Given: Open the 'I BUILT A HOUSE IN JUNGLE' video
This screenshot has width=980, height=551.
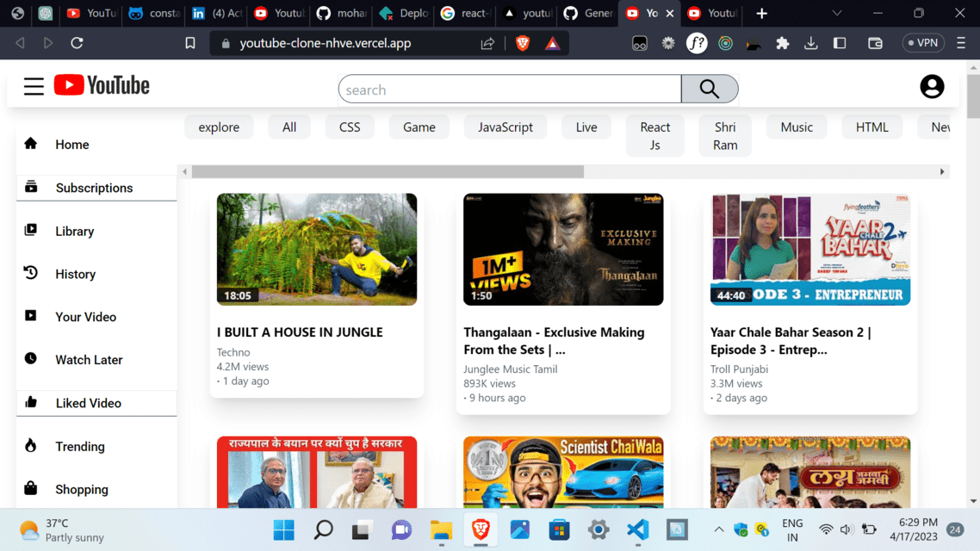Looking at the screenshot, I should (317, 249).
